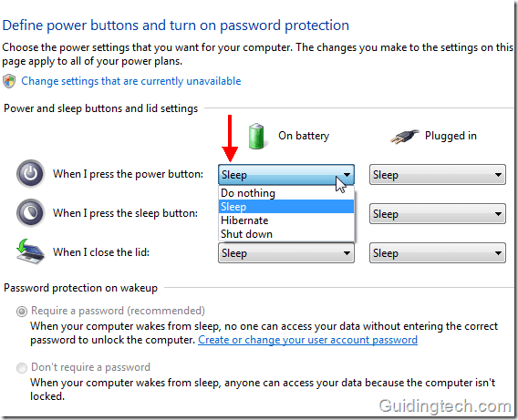Screen dimensions: 518x420
Task: Choose Hibernate from the dropdown list
Action: tap(286, 220)
